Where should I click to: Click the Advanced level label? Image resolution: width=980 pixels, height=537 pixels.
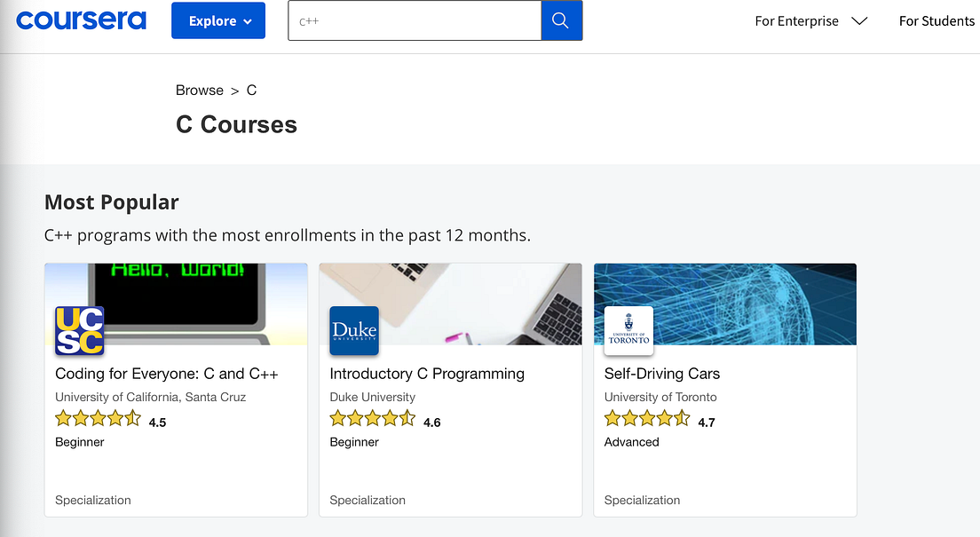tap(631, 442)
